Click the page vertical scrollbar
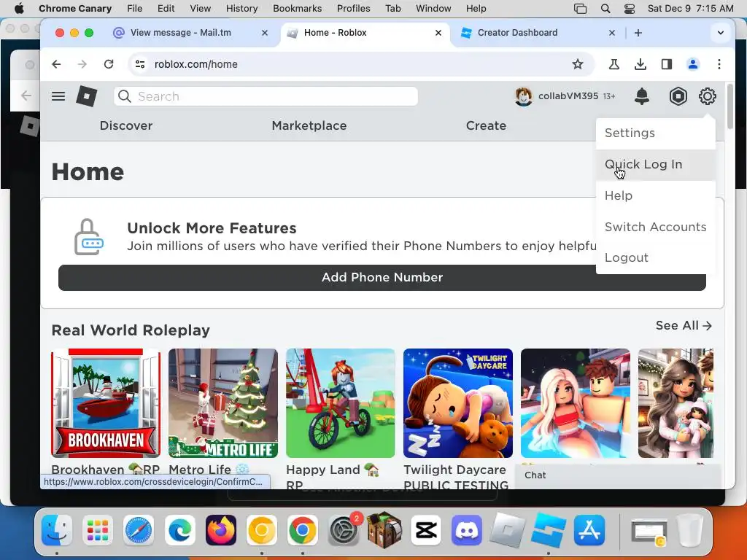Image resolution: width=747 pixels, height=560 pixels. pyautogui.click(x=729, y=106)
